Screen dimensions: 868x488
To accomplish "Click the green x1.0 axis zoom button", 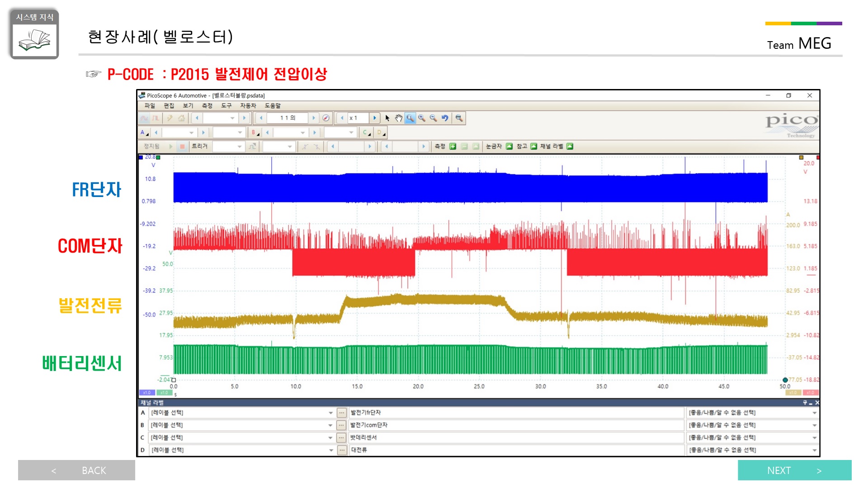I will pos(164,393).
